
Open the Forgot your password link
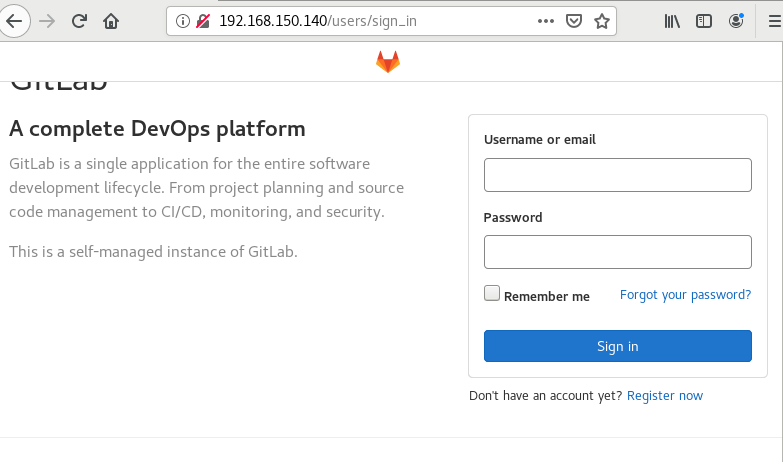pyautogui.click(x=685, y=295)
